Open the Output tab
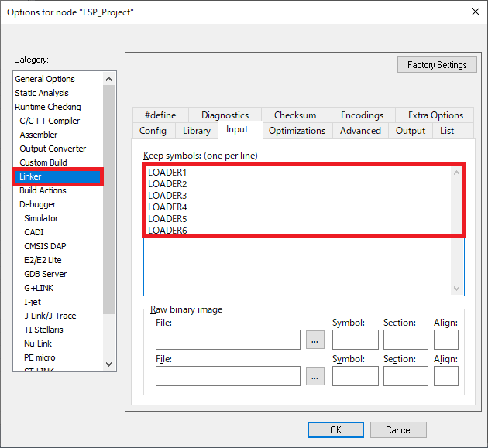 pyautogui.click(x=411, y=131)
